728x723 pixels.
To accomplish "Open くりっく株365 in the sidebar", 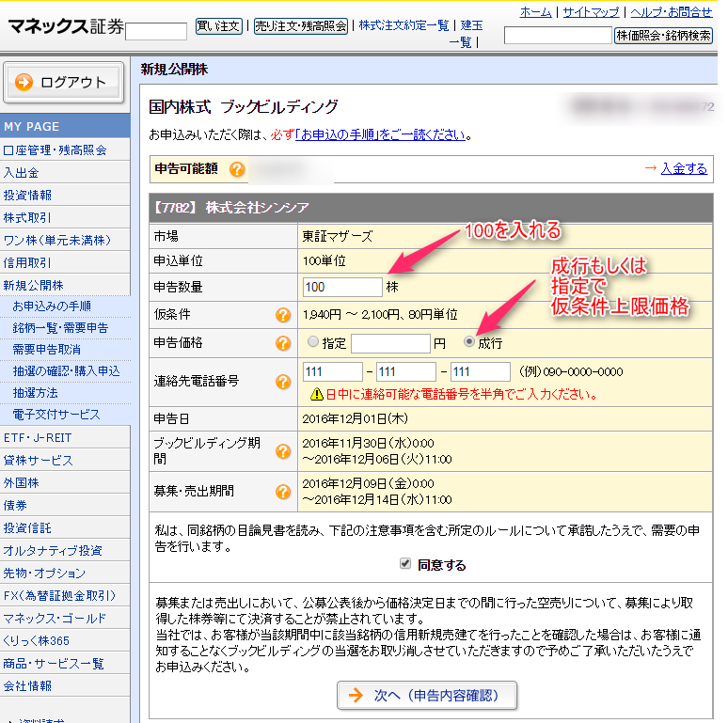I will tap(65, 640).
